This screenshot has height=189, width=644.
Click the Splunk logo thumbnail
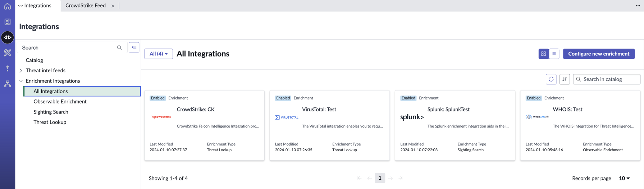(x=412, y=117)
